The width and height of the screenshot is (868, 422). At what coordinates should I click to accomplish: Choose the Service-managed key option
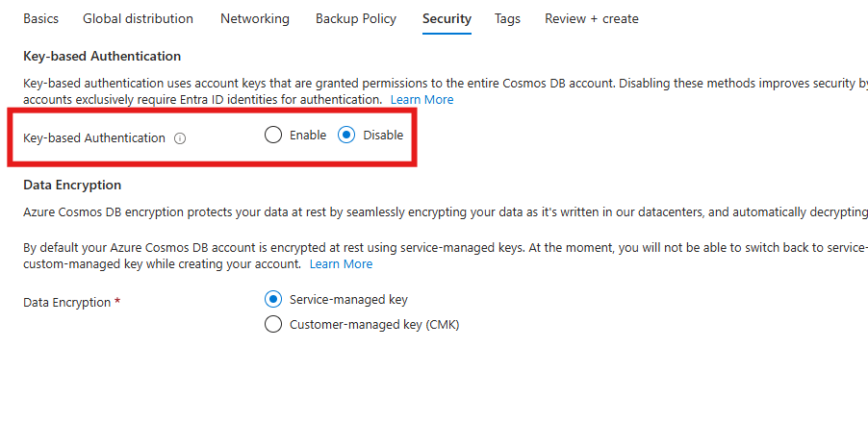pos(273,300)
